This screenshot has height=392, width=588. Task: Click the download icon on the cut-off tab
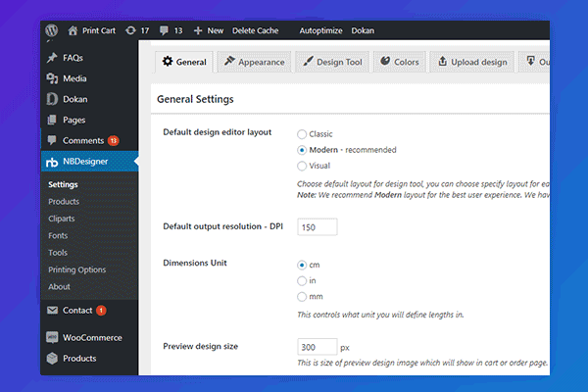(x=530, y=61)
